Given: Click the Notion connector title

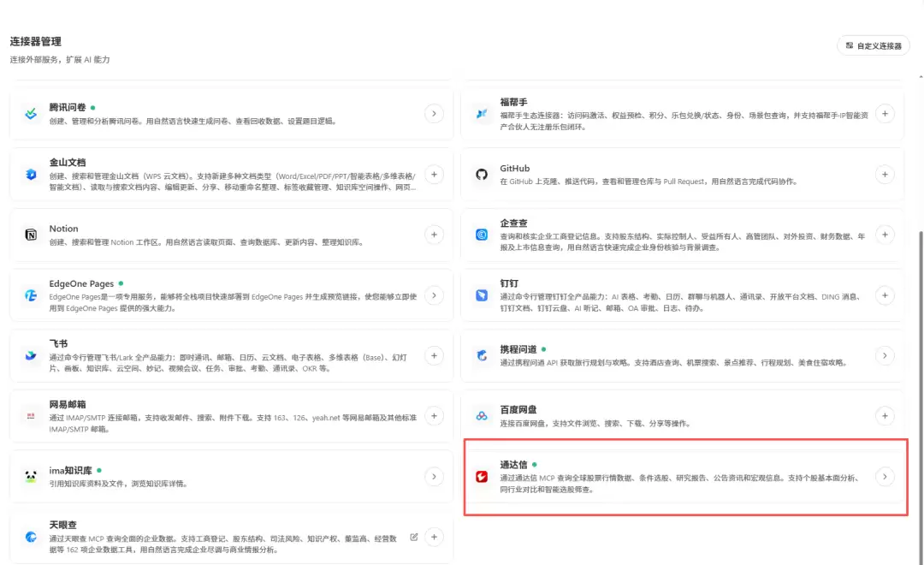Looking at the screenshot, I should (x=63, y=229).
